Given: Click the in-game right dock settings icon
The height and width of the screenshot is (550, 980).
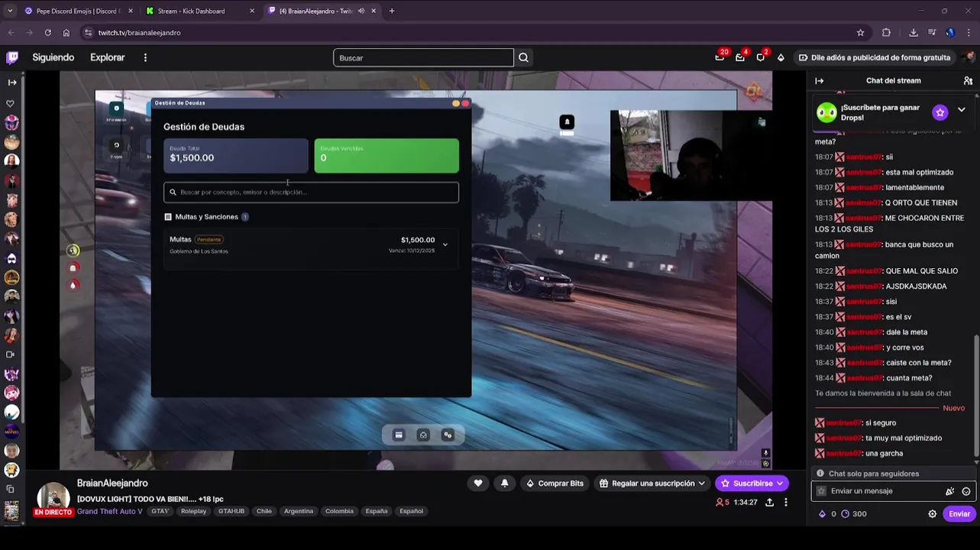Looking at the screenshot, I should coord(448,435).
